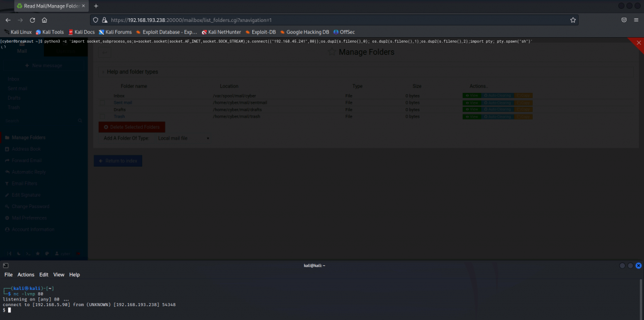Click View button for Trash row
The image size is (644, 320).
472,117
